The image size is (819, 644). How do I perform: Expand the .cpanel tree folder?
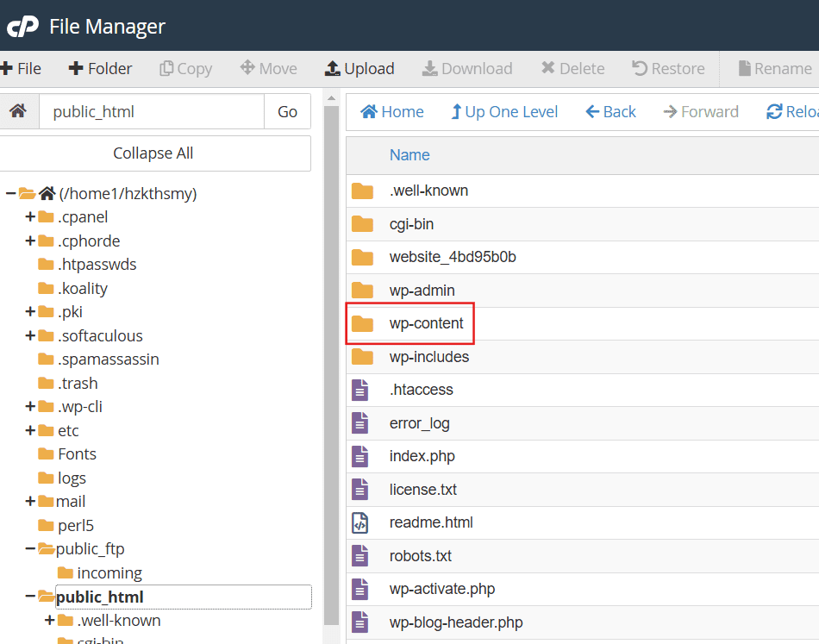coord(30,216)
